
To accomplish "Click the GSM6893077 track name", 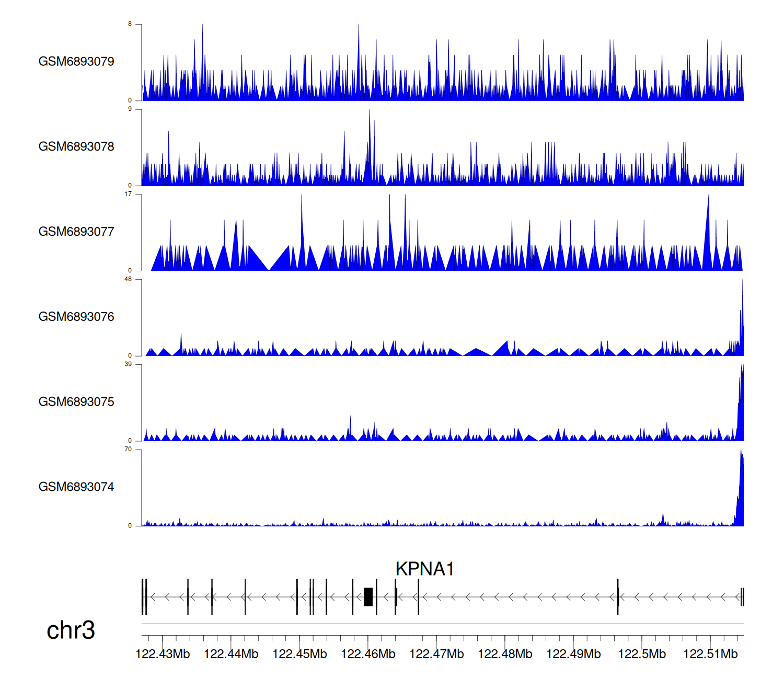I will [x=76, y=232].
